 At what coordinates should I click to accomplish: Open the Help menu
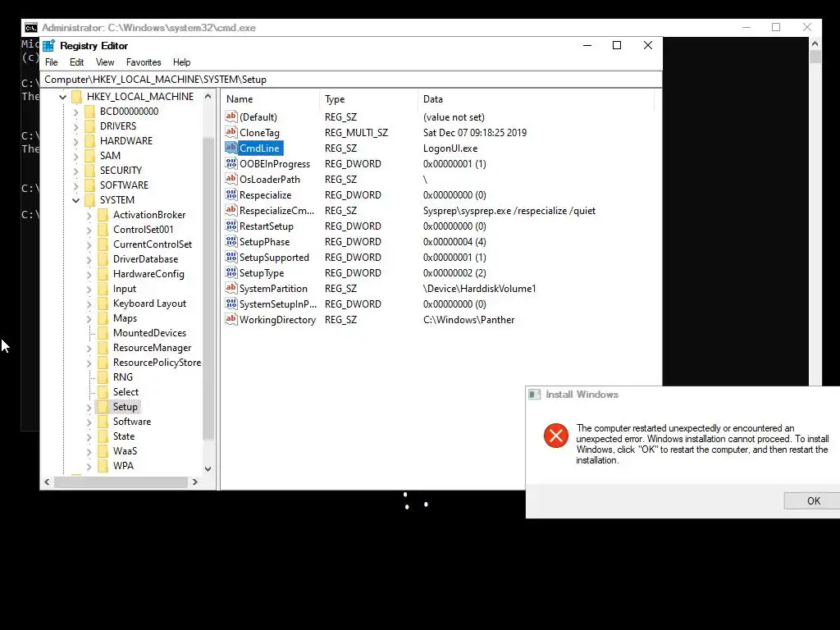(x=181, y=62)
